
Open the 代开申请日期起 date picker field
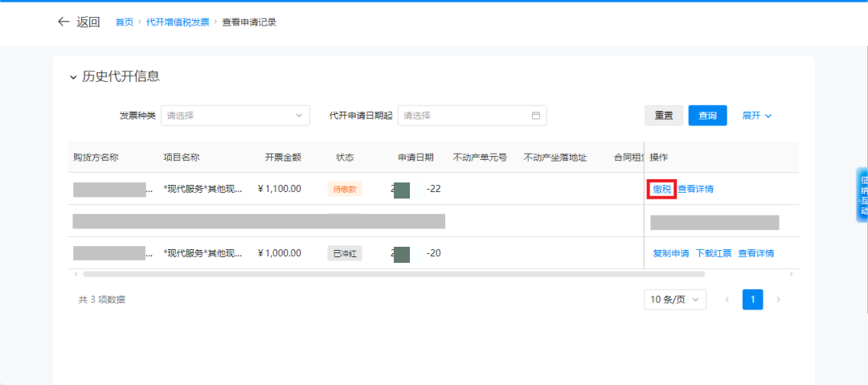pyautogui.click(x=473, y=116)
